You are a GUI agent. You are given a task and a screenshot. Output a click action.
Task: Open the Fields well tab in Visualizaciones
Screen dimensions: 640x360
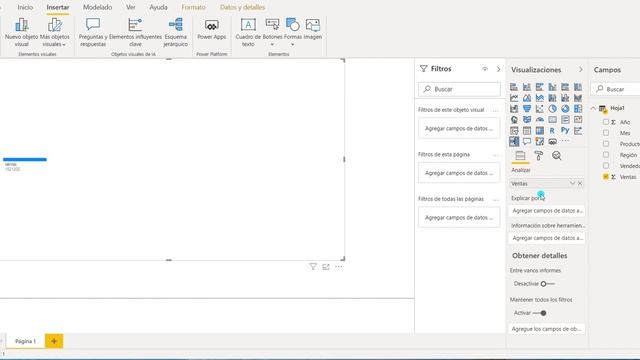520,156
